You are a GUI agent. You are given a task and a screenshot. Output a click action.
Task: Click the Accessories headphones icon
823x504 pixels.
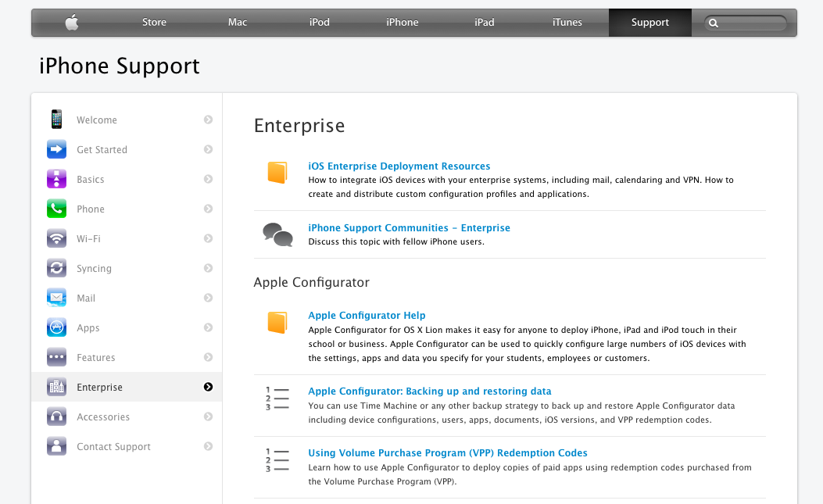click(x=56, y=417)
